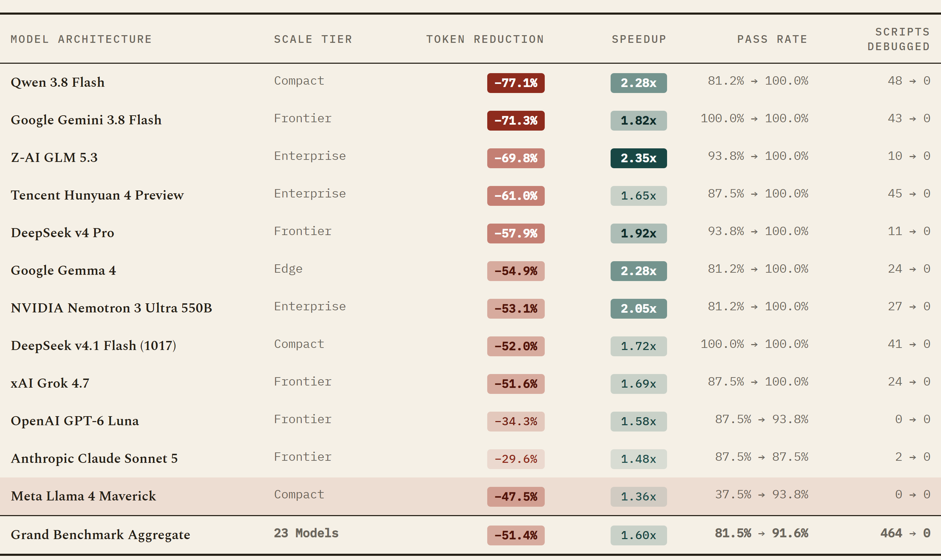Select the DeepSeek v4 Pro model

coord(62,233)
